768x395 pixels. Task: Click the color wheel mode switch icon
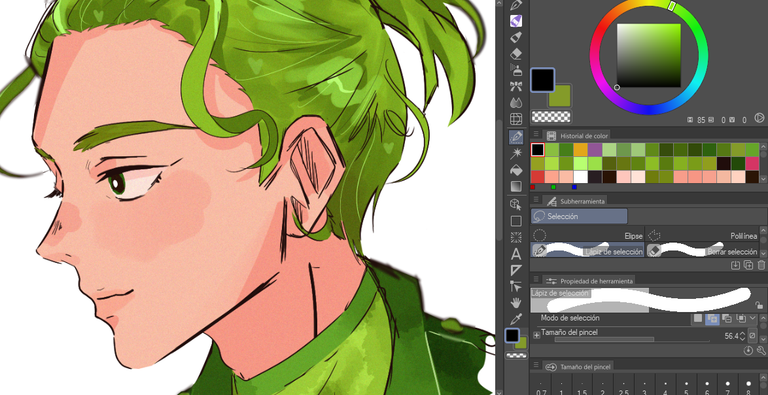pyautogui.click(x=759, y=118)
